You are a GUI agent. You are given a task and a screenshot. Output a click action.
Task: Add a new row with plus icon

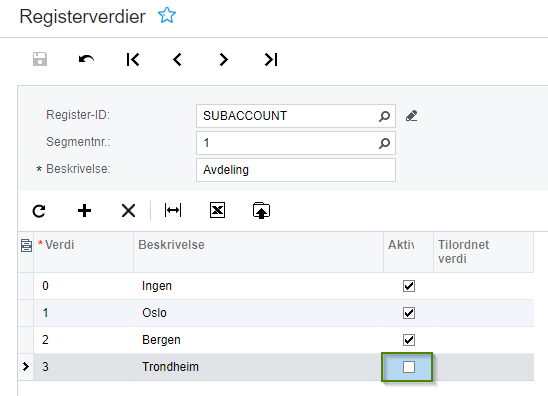point(84,211)
